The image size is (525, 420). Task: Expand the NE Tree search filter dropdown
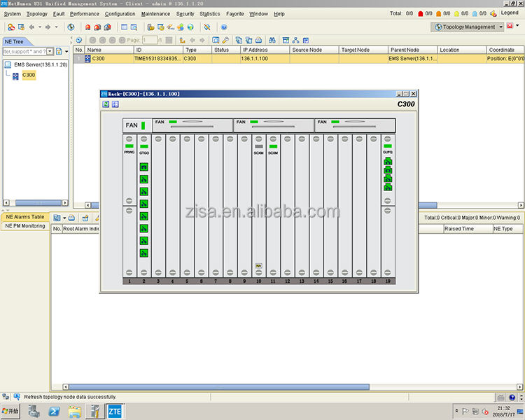[x=50, y=51]
